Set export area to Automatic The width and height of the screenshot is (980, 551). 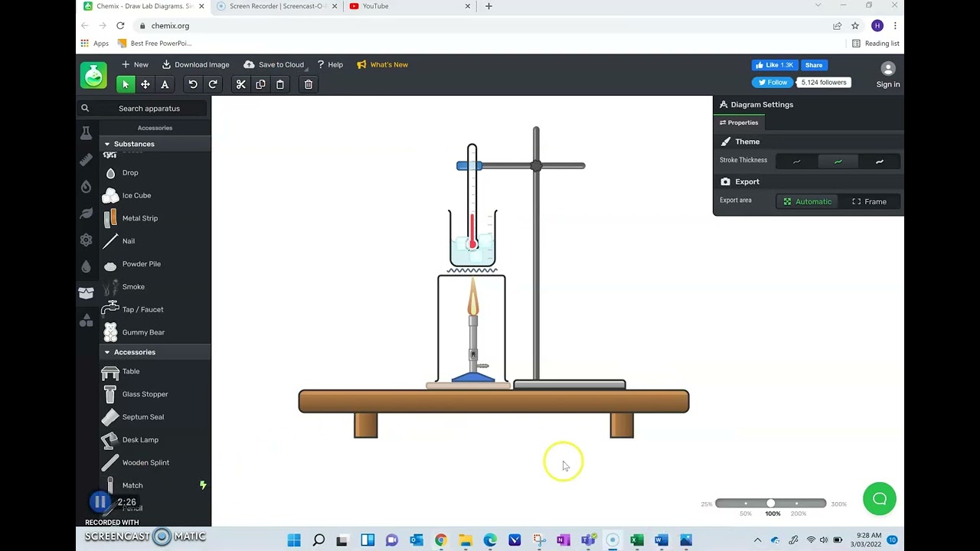coord(807,201)
